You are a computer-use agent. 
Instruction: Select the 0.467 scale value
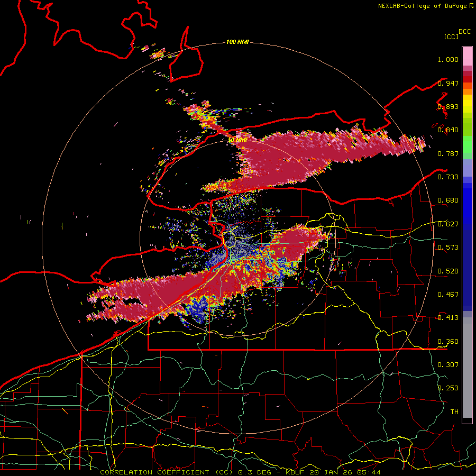pos(448,295)
